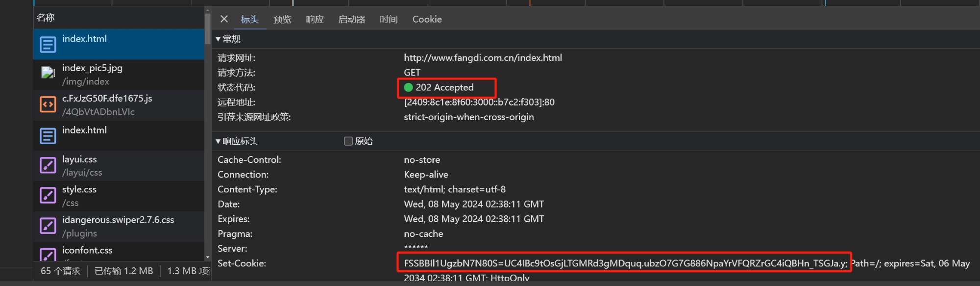Click the green status indicator dot

[408, 87]
